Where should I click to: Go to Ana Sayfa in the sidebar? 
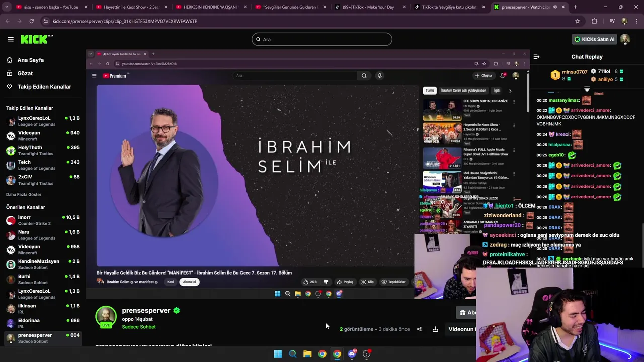[30, 60]
